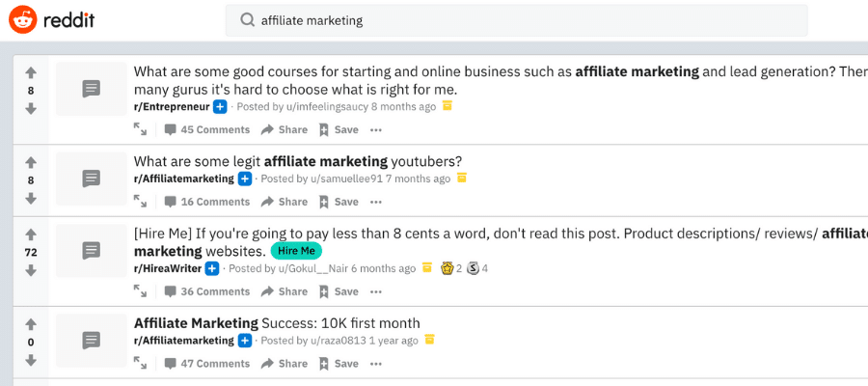Share the 10K first month post
Image resolution: width=868 pixels, height=386 pixels.
point(284,363)
